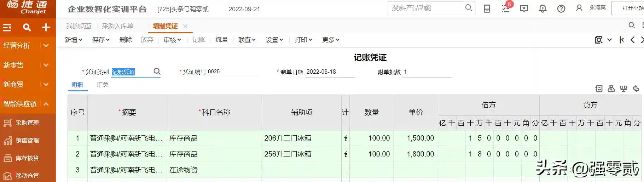This screenshot has width=644, height=182.
Task: Switch to the 汇总 tab
Action: point(103,85)
